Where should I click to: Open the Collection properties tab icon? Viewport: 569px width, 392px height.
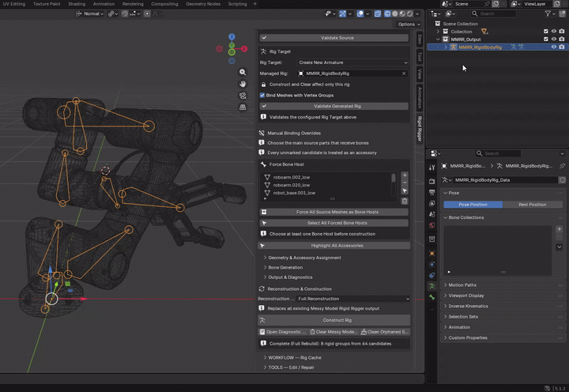pos(431,239)
